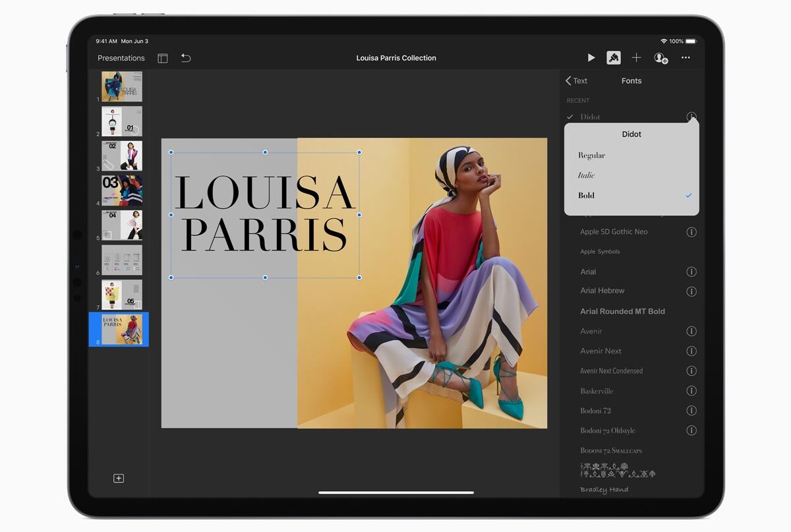
Task: Show style options for Avenir Next
Action: click(x=691, y=351)
